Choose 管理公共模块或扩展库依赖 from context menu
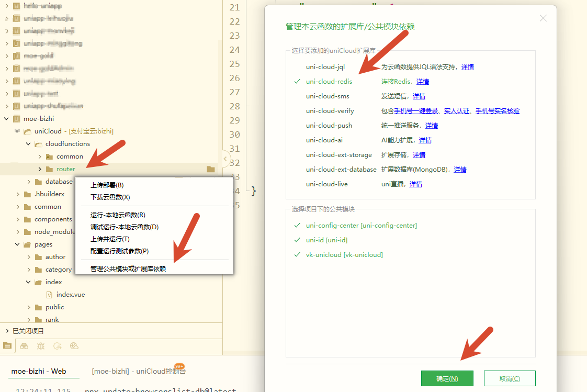This screenshot has width=587, height=392. 128,269
